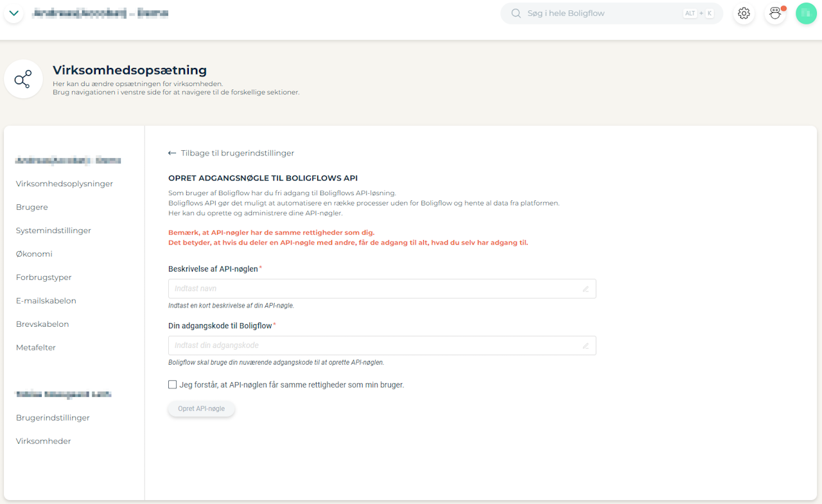The width and height of the screenshot is (822, 504).
Task: Focus the Boligflow password input field
Action: coord(382,345)
